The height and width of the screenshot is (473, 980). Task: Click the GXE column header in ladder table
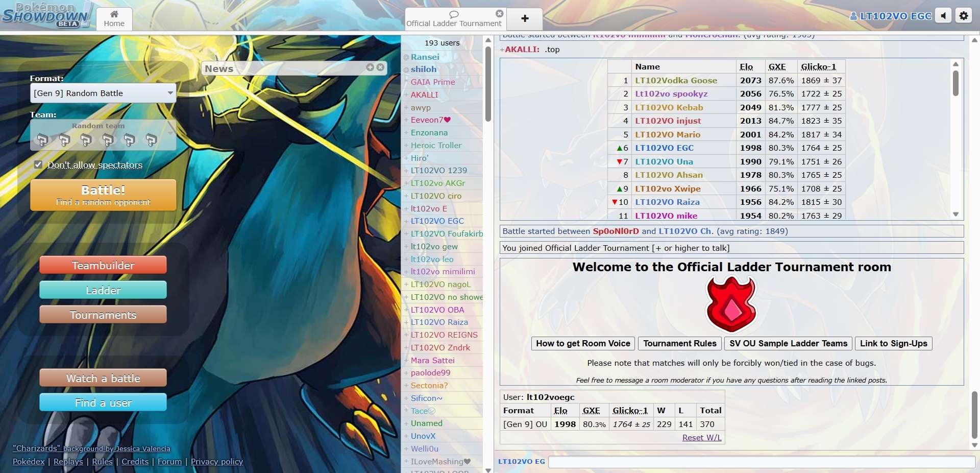pyautogui.click(x=777, y=67)
